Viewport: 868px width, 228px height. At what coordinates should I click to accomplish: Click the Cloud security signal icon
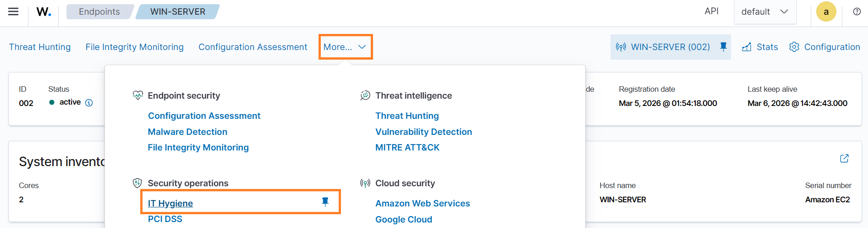coord(365,183)
